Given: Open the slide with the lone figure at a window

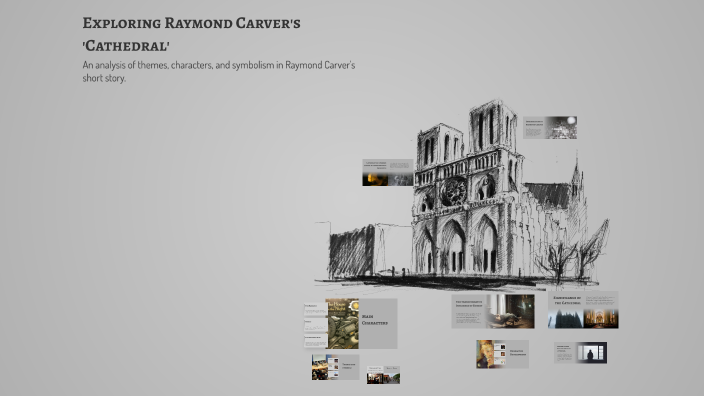Looking at the screenshot, I should pos(581,352).
